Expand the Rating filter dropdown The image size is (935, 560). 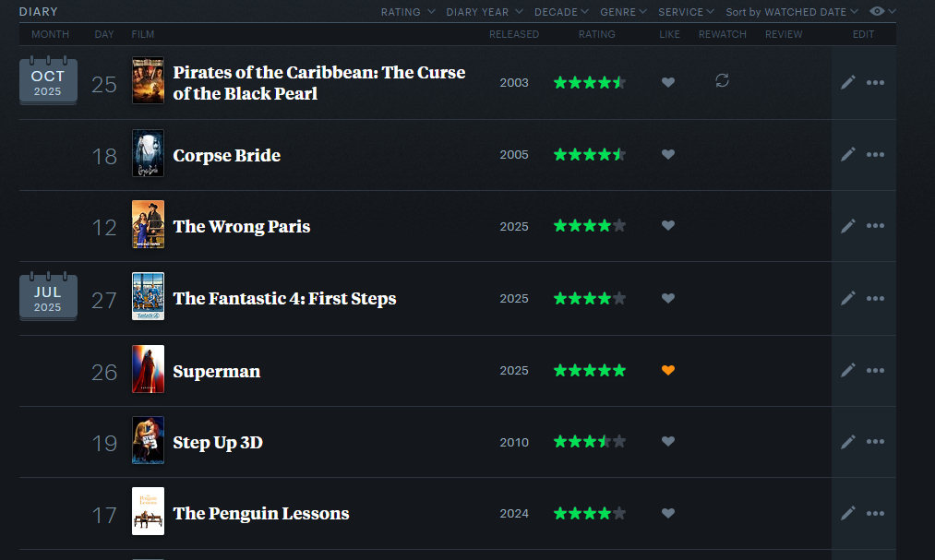pyautogui.click(x=405, y=12)
